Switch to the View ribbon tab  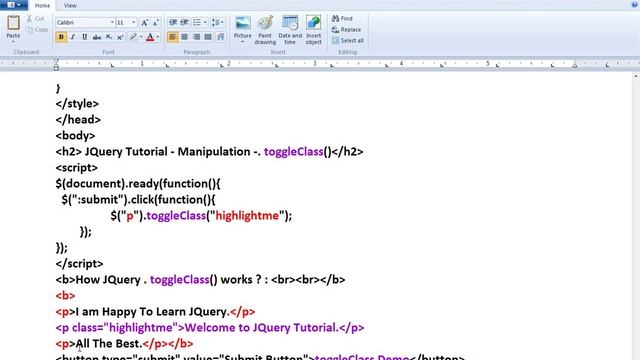(x=70, y=5)
